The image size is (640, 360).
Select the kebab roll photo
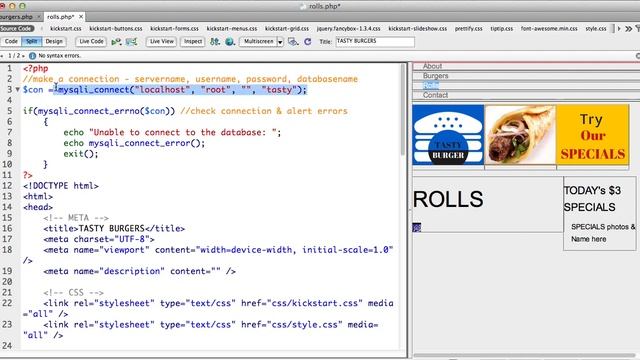click(520, 135)
